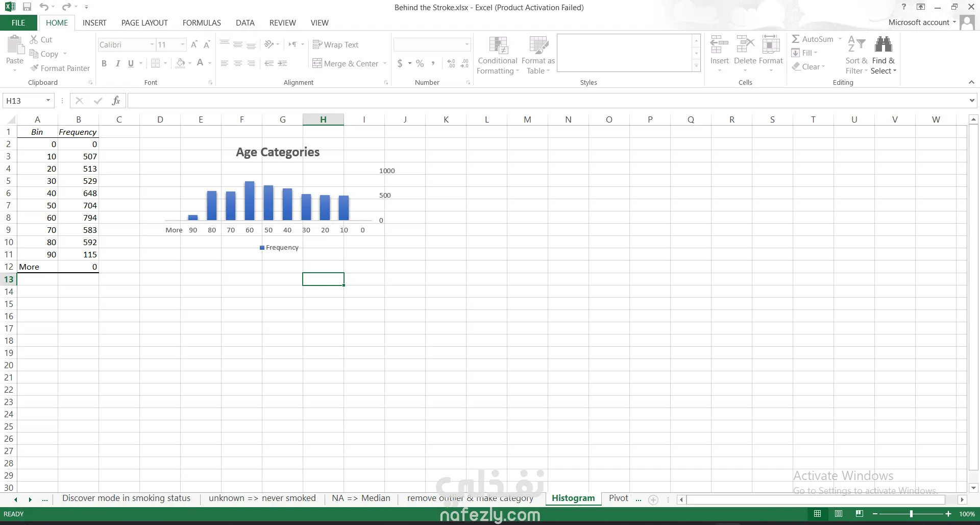Click the Format Painter brush

pyautogui.click(x=34, y=68)
